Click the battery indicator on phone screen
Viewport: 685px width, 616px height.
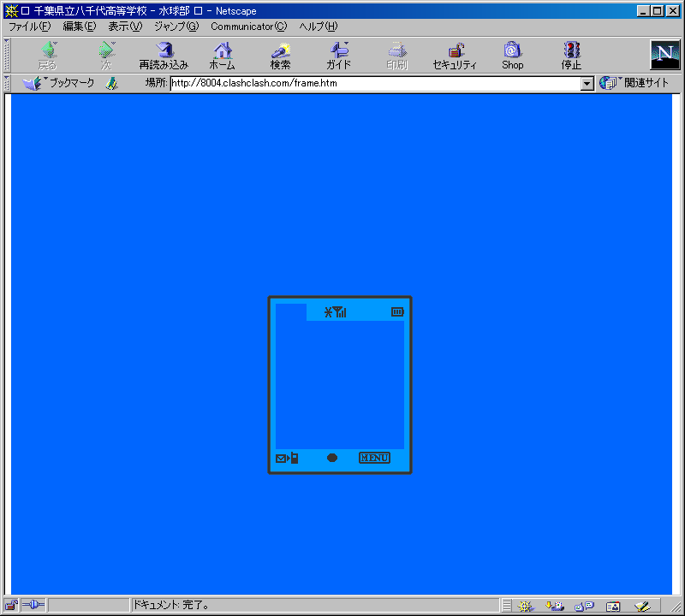pos(397,311)
